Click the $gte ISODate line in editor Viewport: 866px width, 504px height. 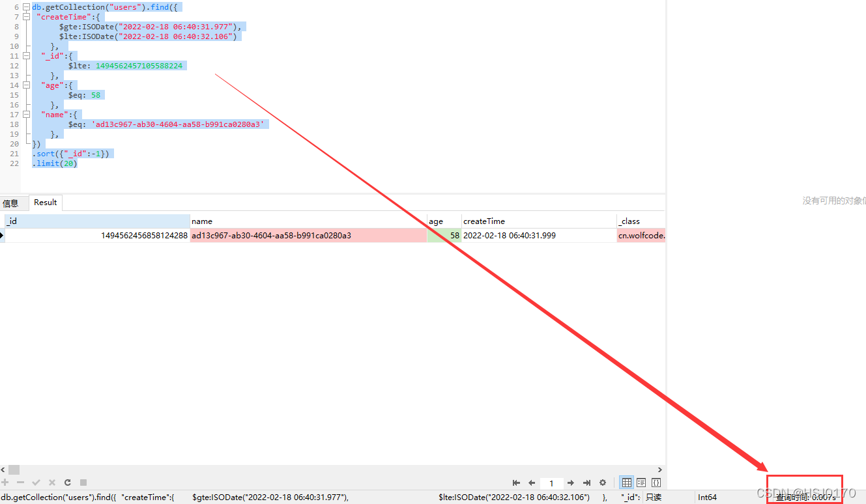pos(150,27)
